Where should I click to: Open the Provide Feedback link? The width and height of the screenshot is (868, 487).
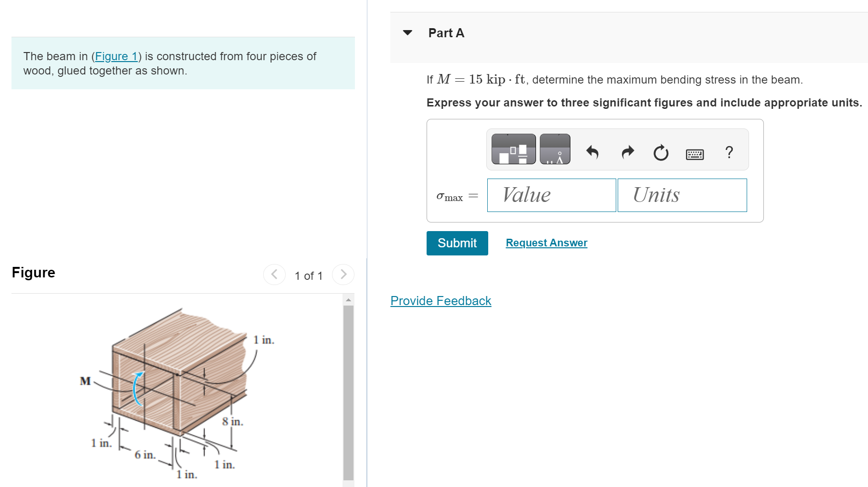pos(440,301)
